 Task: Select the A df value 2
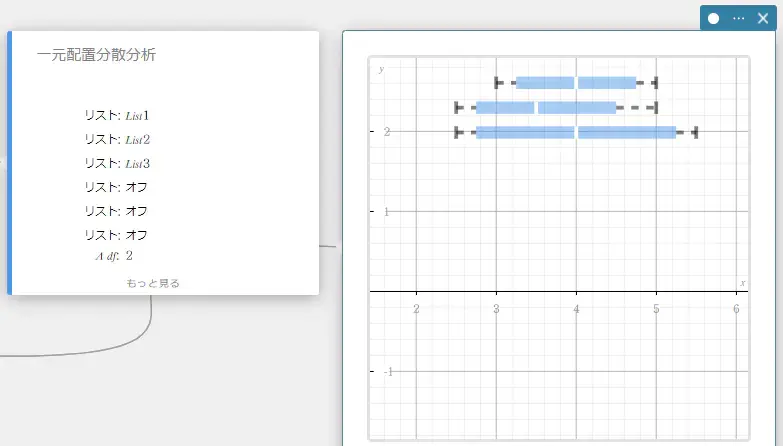tap(129, 256)
